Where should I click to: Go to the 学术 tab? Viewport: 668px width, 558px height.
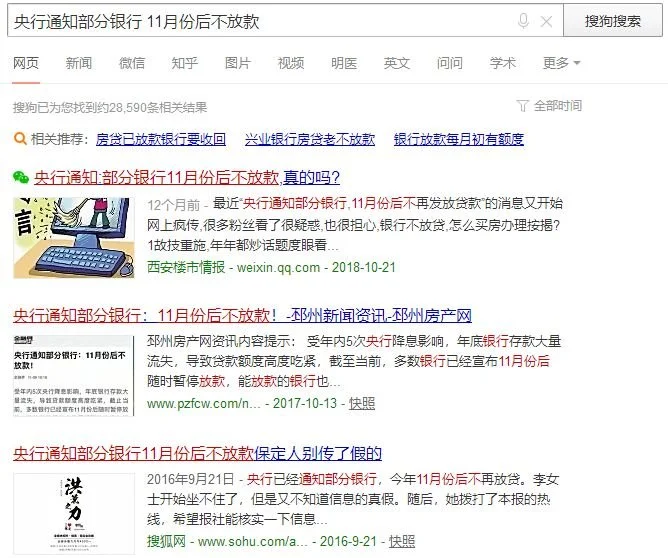(x=503, y=63)
